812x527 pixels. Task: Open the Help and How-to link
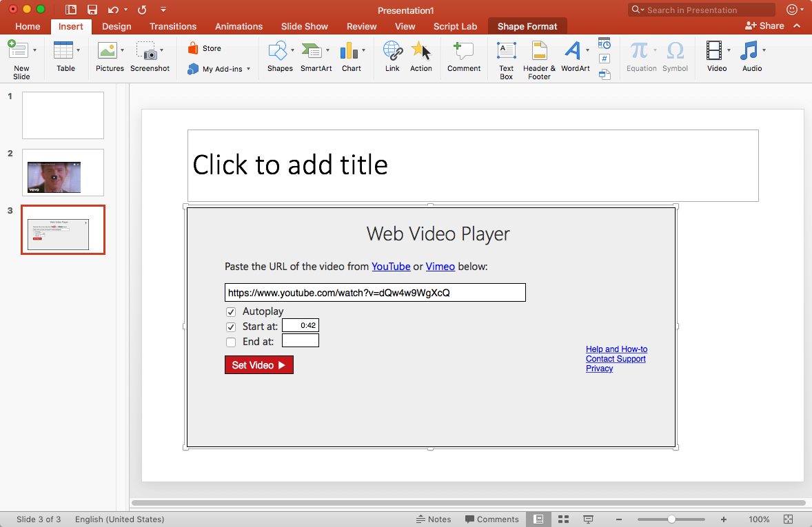pyautogui.click(x=616, y=349)
